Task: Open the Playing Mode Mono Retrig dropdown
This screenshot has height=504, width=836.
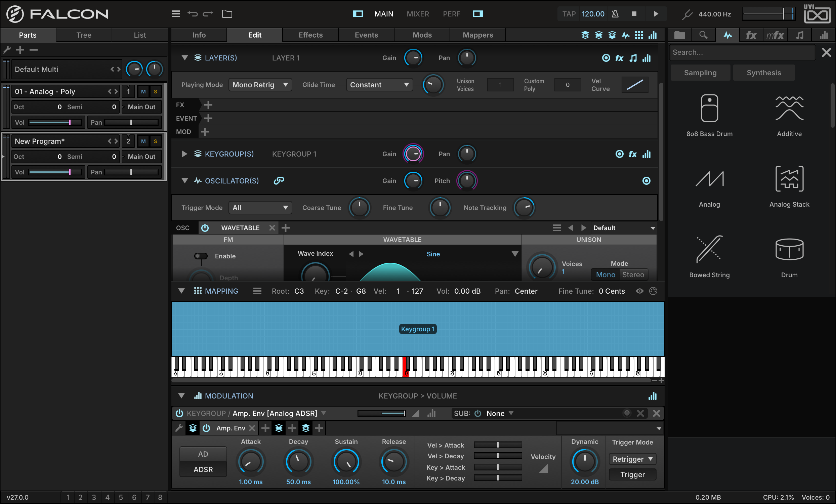Action: tap(260, 85)
